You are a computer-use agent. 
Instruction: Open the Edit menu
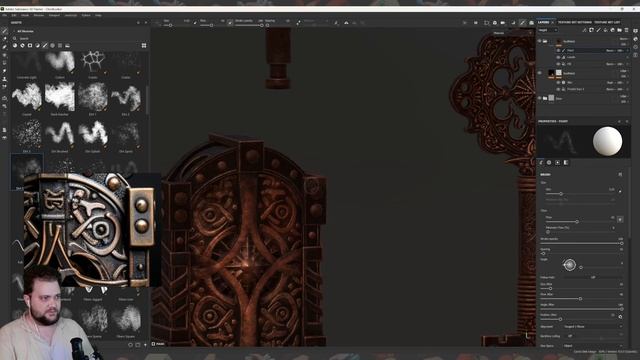coord(14,15)
